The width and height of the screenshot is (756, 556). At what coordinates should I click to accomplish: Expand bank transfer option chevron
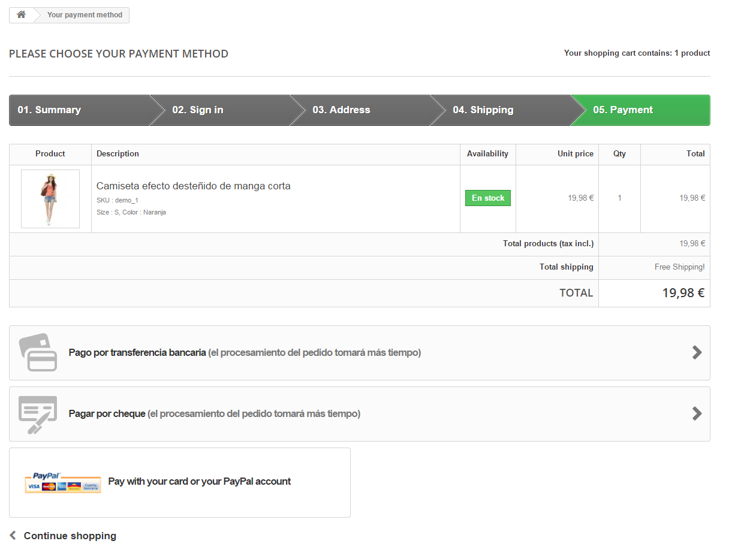[697, 352]
